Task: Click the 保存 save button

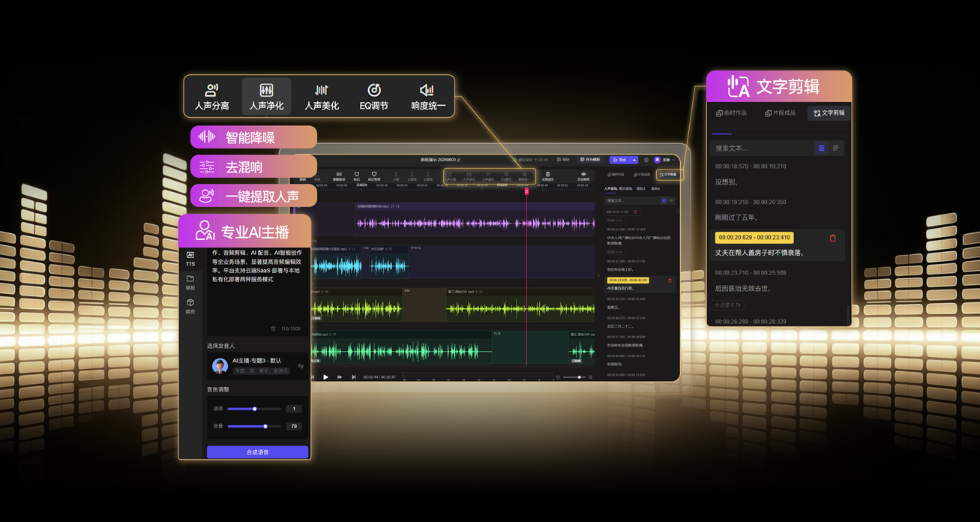Action: 563,160
